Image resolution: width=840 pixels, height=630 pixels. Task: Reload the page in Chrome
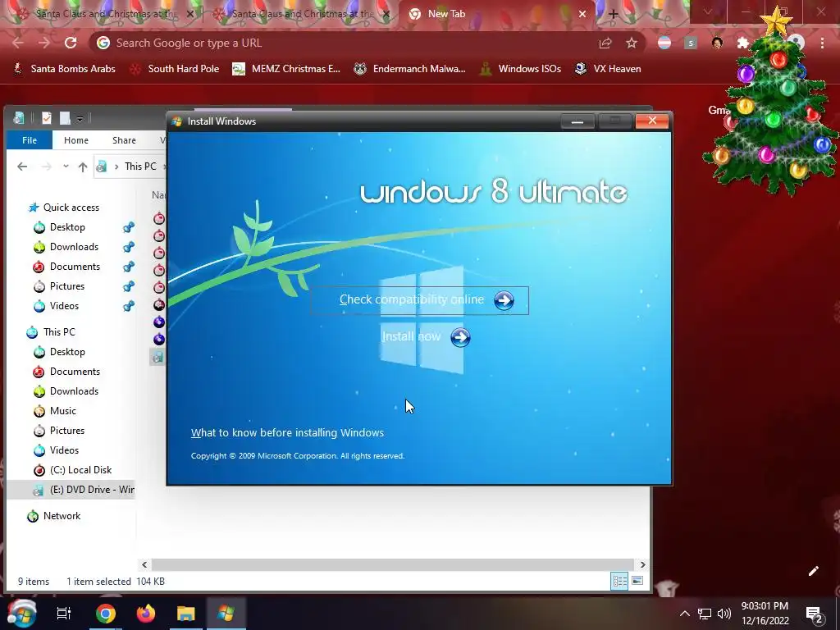[x=71, y=43]
